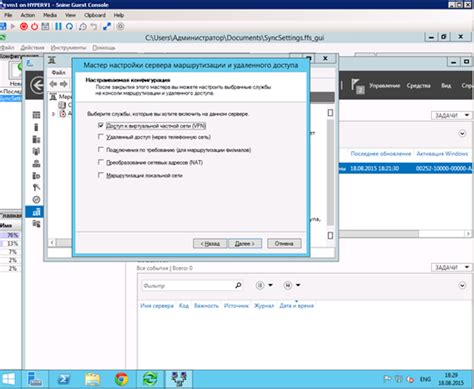Check the NAT address translation checkbox
The height and width of the screenshot is (389, 474).
pos(101,162)
